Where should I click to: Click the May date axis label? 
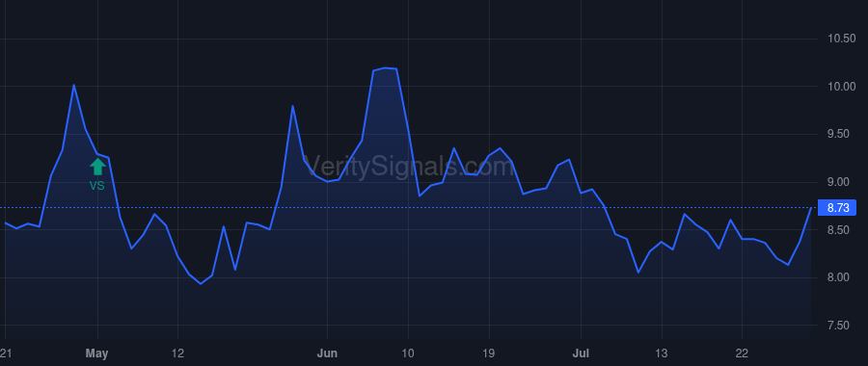(96, 353)
